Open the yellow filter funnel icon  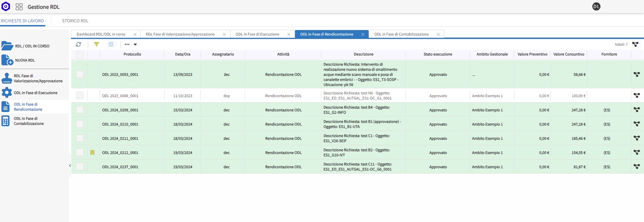[x=96, y=44]
